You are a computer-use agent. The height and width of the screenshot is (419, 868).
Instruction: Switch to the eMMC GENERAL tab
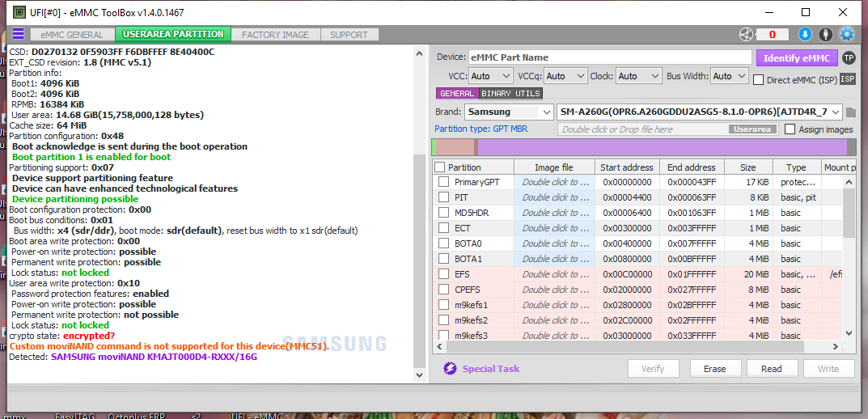(x=72, y=34)
